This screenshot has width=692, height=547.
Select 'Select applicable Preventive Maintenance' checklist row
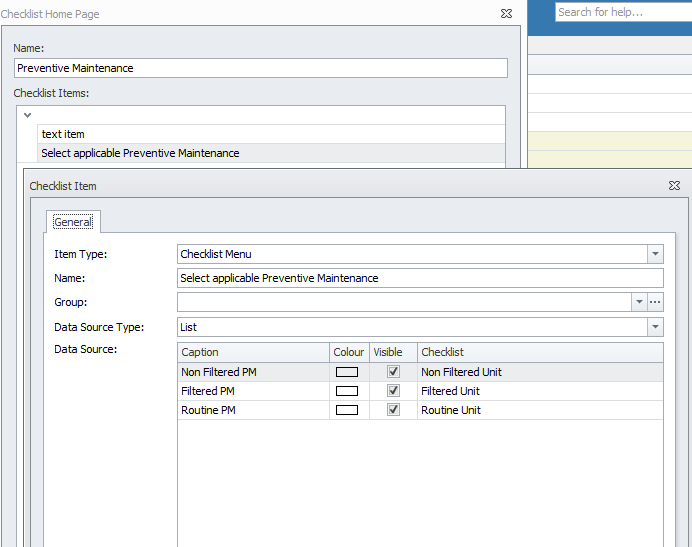click(x=271, y=153)
